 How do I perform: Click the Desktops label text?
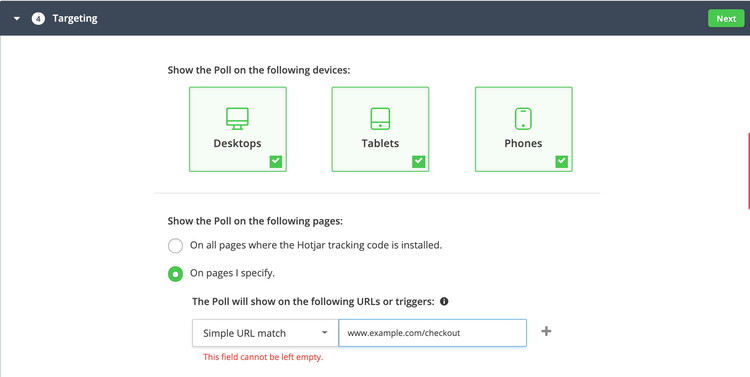point(237,144)
